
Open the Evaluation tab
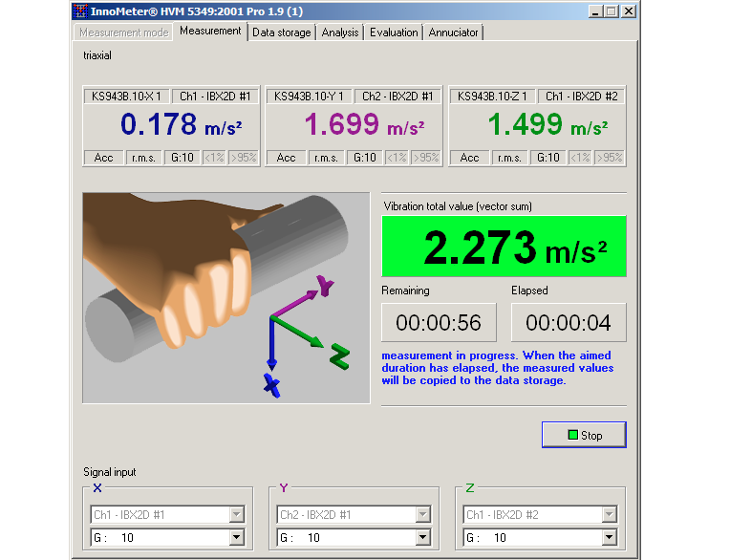pyautogui.click(x=394, y=32)
